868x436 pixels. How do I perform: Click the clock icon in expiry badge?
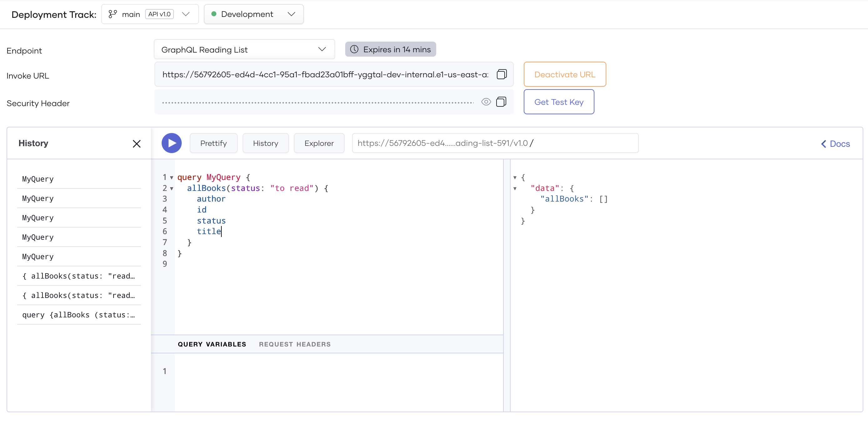(x=354, y=49)
